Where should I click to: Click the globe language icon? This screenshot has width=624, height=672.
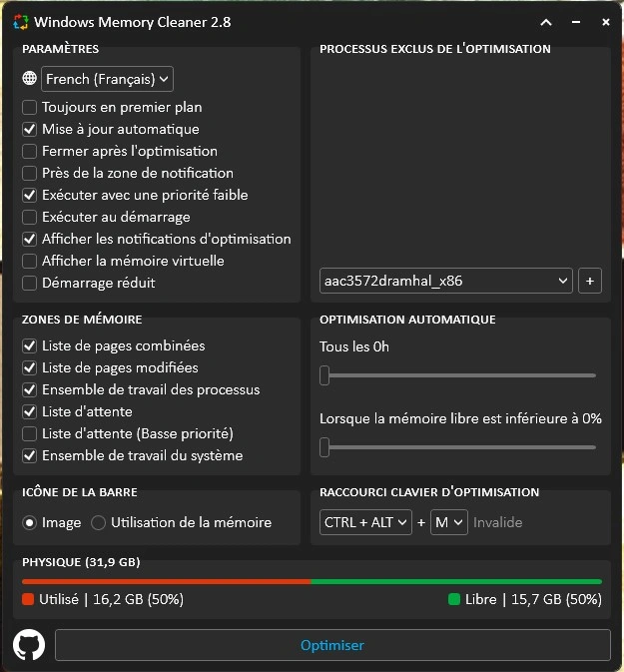(30, 78)
